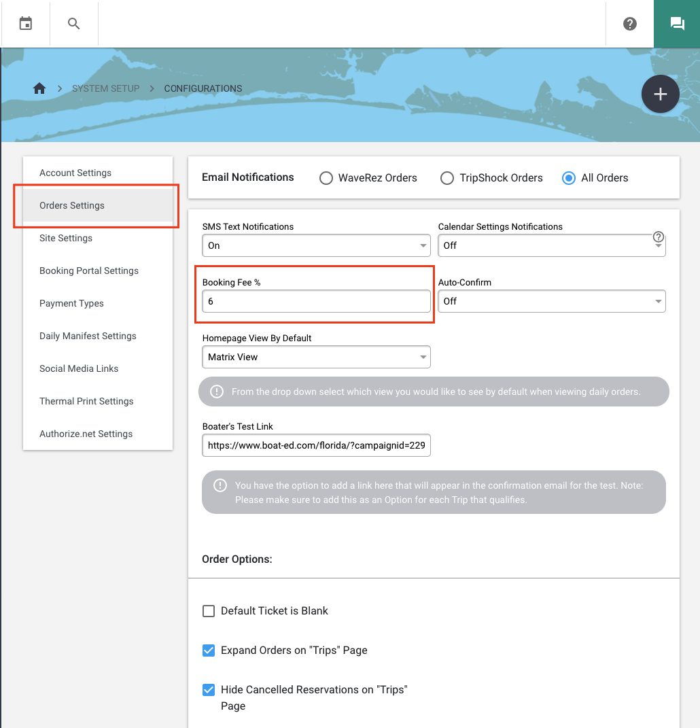Check Default Ticket is Blank checkbox
The height and width of the screenshot is (728, 700).
click(x=209, y=610)
